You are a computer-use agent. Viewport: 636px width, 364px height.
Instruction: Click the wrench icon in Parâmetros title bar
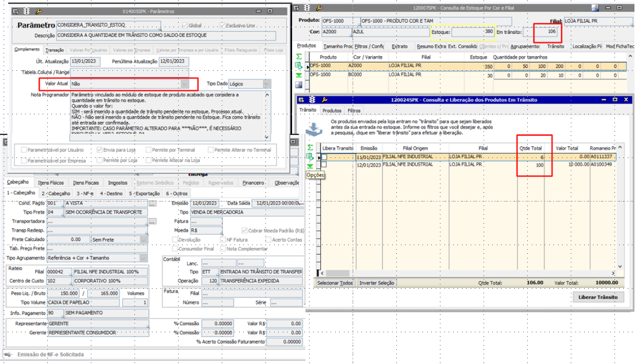[x=37, y=11]
